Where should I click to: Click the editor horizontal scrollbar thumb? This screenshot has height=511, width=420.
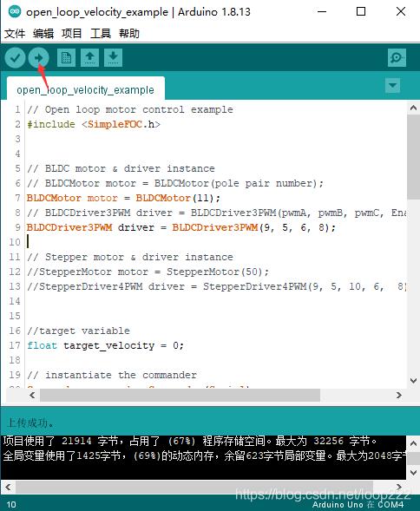[180, 395]
